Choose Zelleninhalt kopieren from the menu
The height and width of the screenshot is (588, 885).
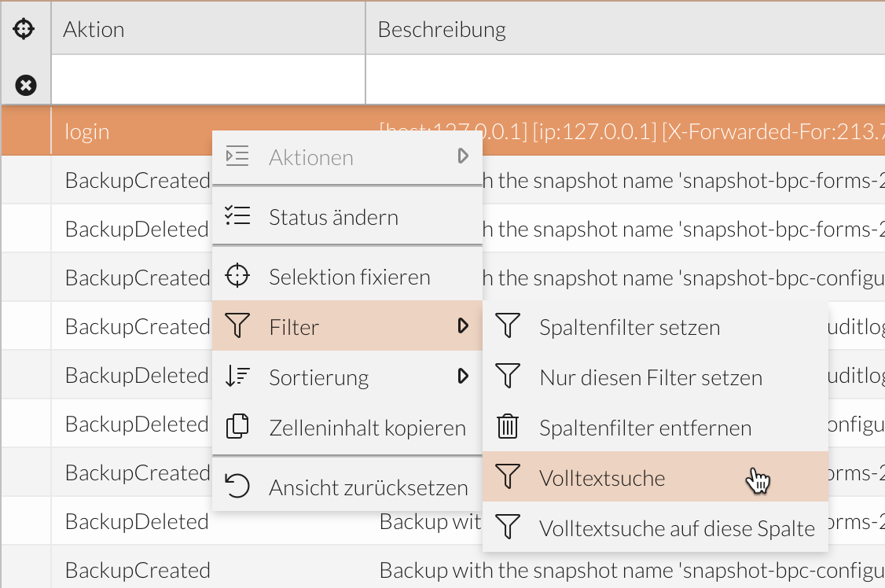(367, 427)
